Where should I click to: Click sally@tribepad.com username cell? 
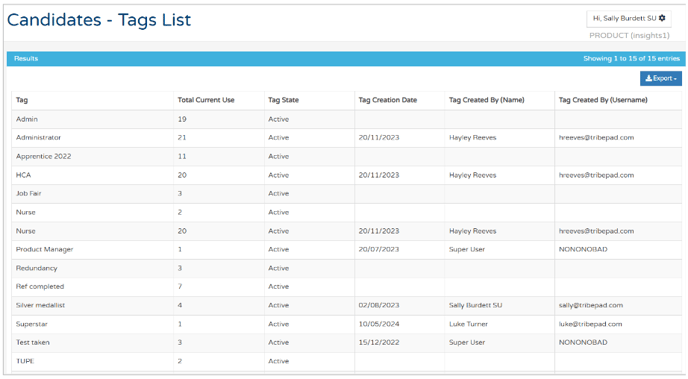[x=591, y=305]
